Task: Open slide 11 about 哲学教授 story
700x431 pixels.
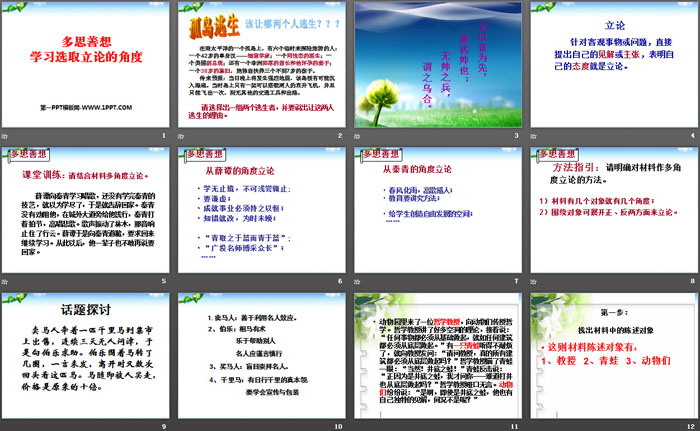Action: coord(438,356)
